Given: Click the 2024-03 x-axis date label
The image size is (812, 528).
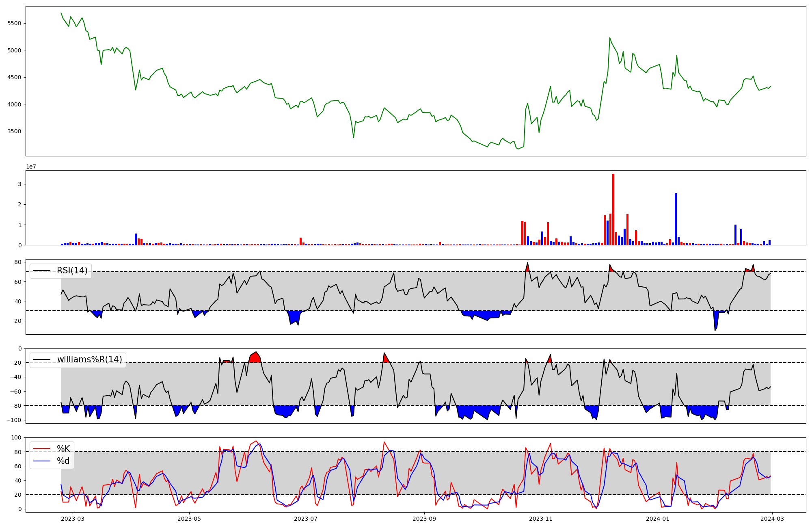Looking at the screenshot, I should click(771, 518).
